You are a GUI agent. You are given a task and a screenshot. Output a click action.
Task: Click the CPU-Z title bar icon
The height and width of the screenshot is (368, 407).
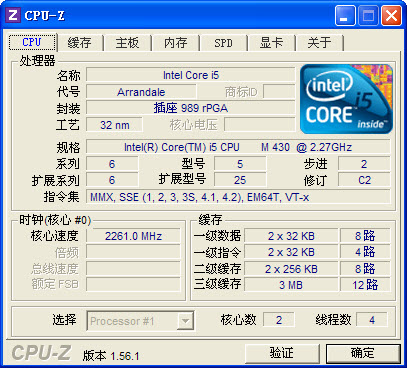coord(13,15)
